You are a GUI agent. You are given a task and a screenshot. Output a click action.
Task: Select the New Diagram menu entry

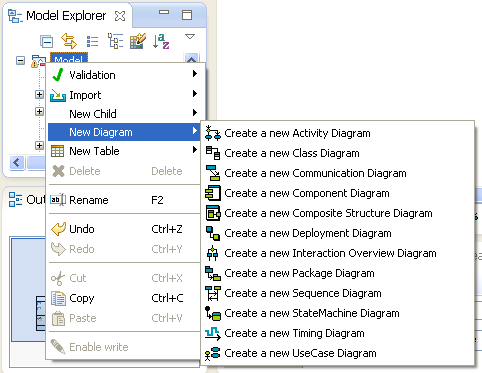pyautogui.click(x=125, y=132)
